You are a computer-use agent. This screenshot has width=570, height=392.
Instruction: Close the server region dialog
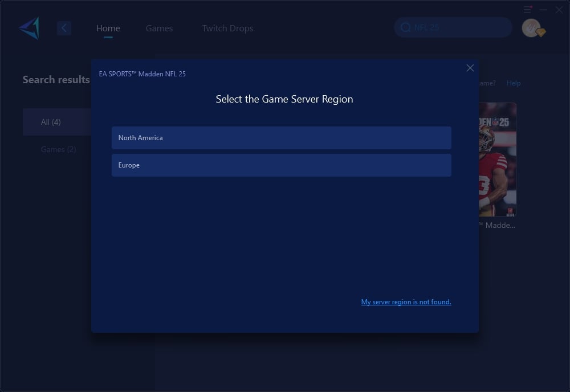coord(470,68)
